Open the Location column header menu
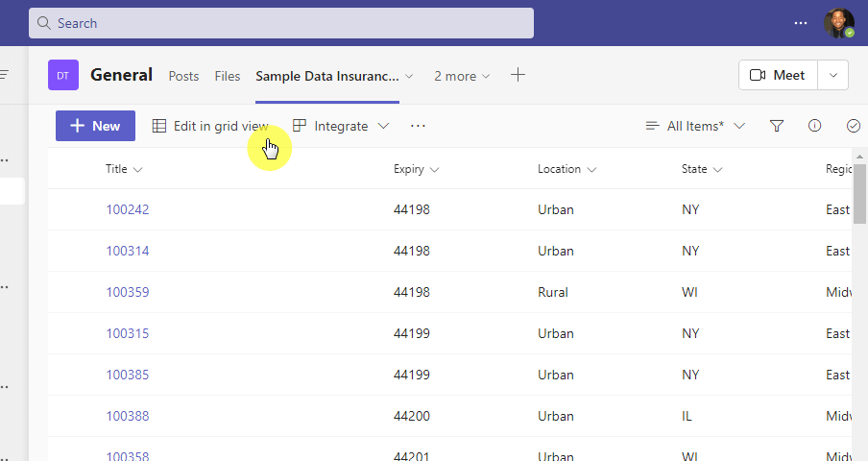868x461 pixels. (567, 169)
